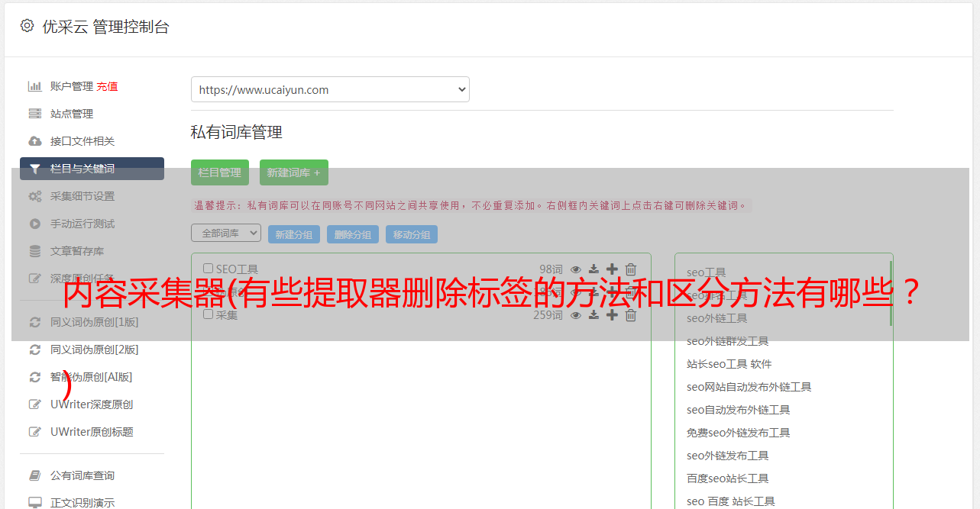Tick the SEO工具 checkbox
980x509 pixels.
click(x=208, y=268)
